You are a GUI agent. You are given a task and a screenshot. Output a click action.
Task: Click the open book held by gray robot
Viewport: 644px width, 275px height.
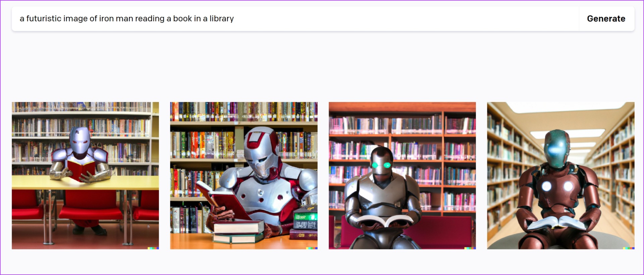pos(385,221)
